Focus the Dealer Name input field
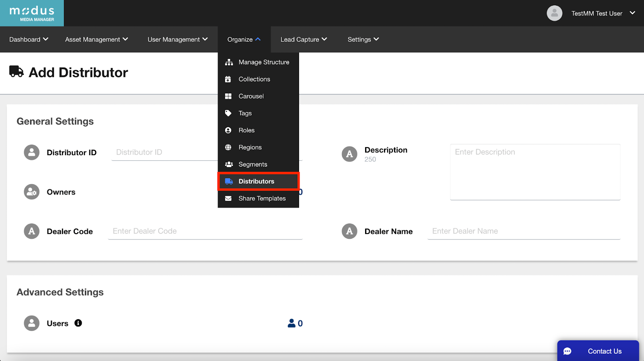This screenshot has height=361, width=644. pos(523,231)
